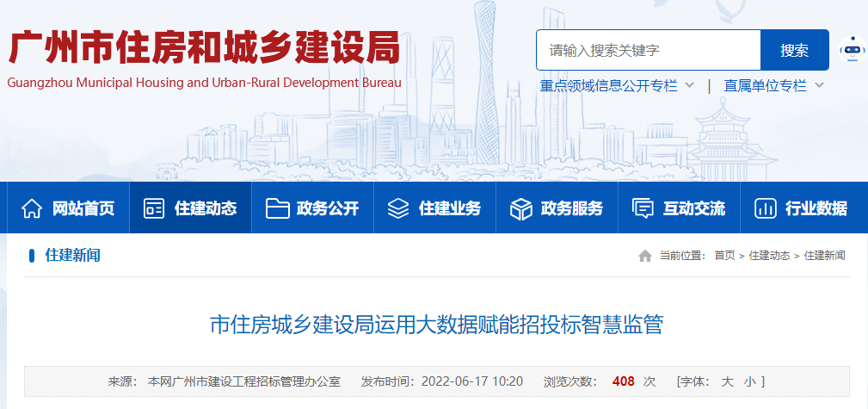The height and width of the screenshot is (409, 868).
Task: Click the cube icon beside 政务服务
Action: 521,208
